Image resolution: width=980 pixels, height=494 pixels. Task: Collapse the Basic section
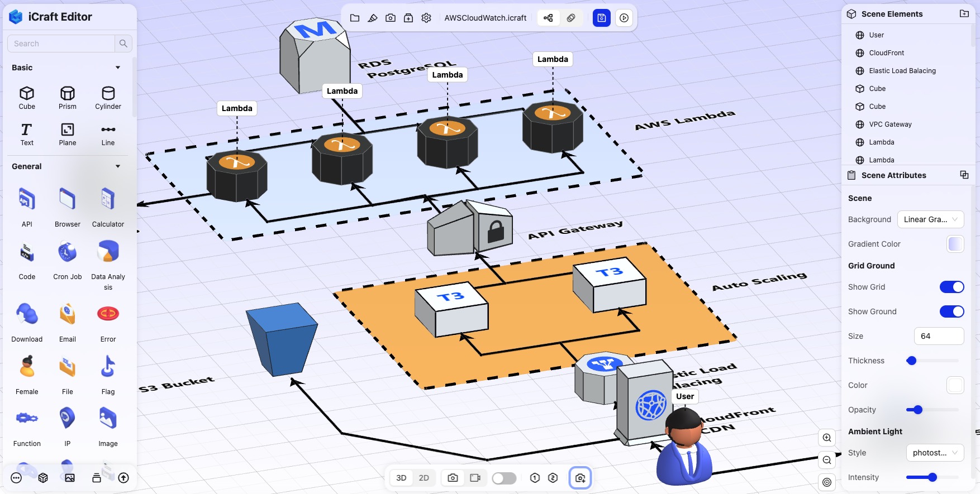118,68
